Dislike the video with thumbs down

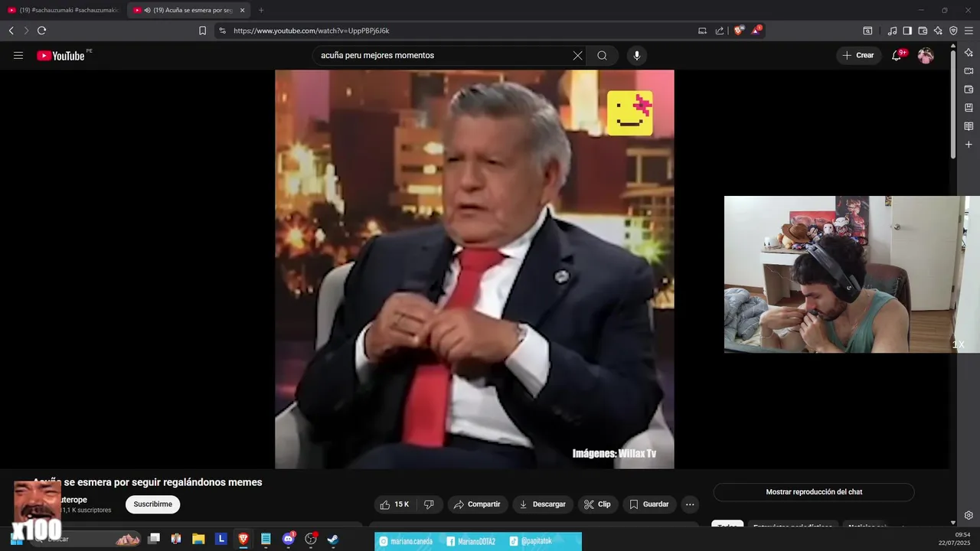429,504
